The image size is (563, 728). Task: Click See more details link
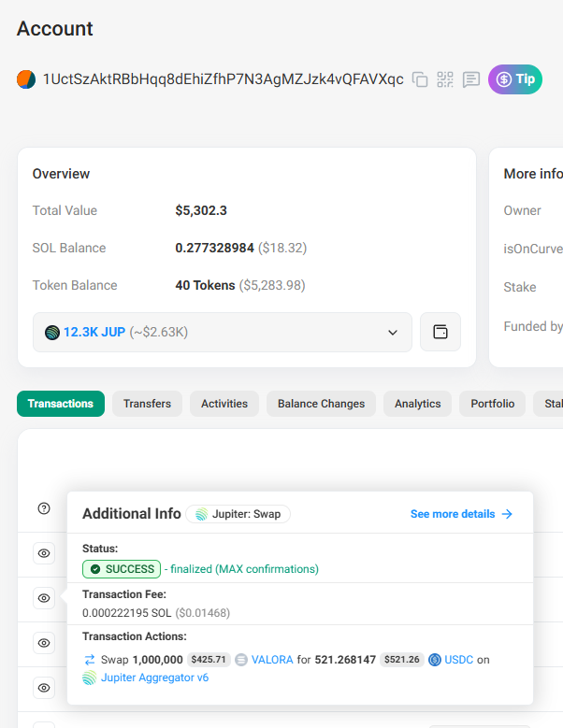(x=453, y=514)
